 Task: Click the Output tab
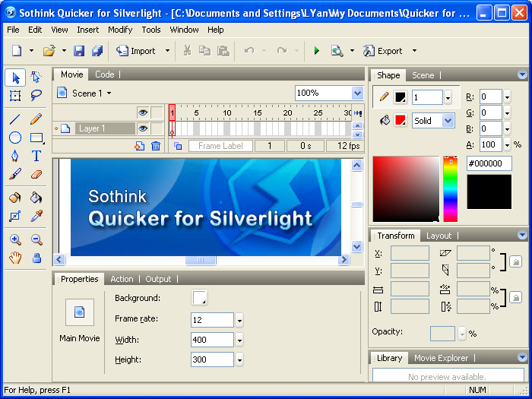pos(158,279)
